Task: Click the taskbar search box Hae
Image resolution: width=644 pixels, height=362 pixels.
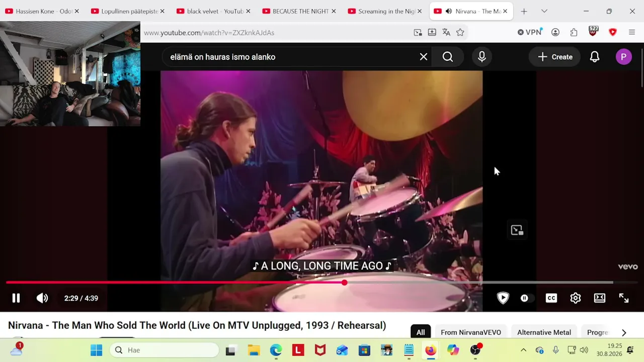Action: pos(164,350)
